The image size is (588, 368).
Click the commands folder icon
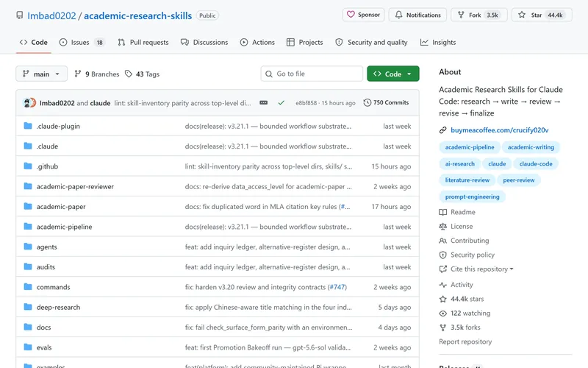28,287
